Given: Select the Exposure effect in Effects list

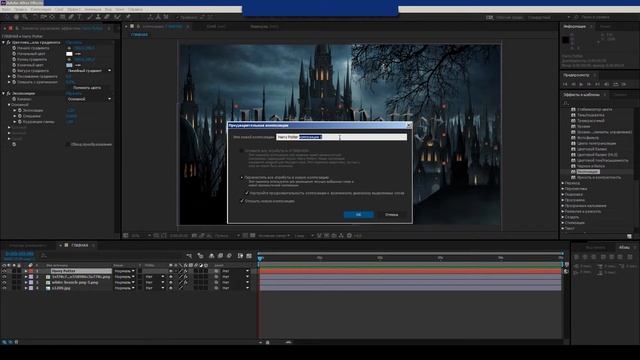Looking at the screenshot, I should [588, 172].
